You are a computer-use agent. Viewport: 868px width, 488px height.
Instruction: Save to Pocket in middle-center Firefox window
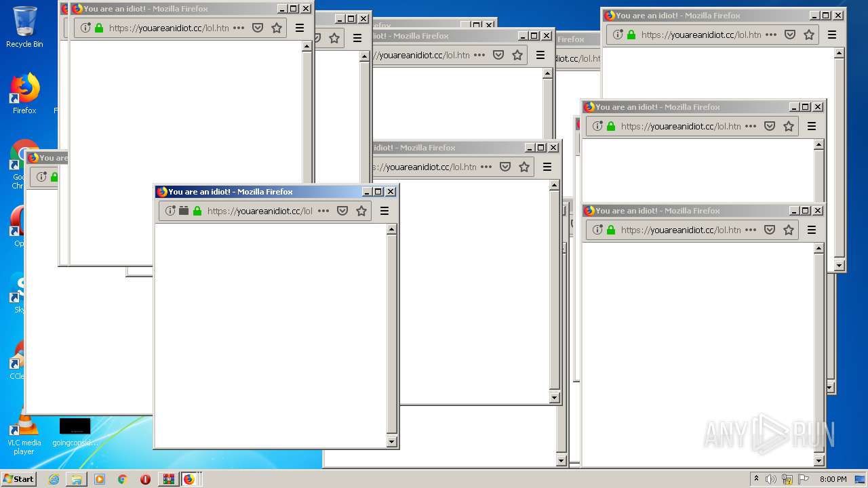[505, 167]
